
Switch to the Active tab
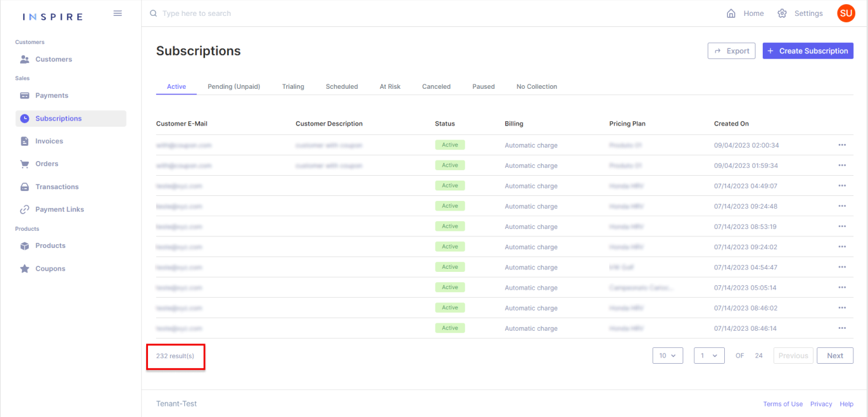coord(176,87)
